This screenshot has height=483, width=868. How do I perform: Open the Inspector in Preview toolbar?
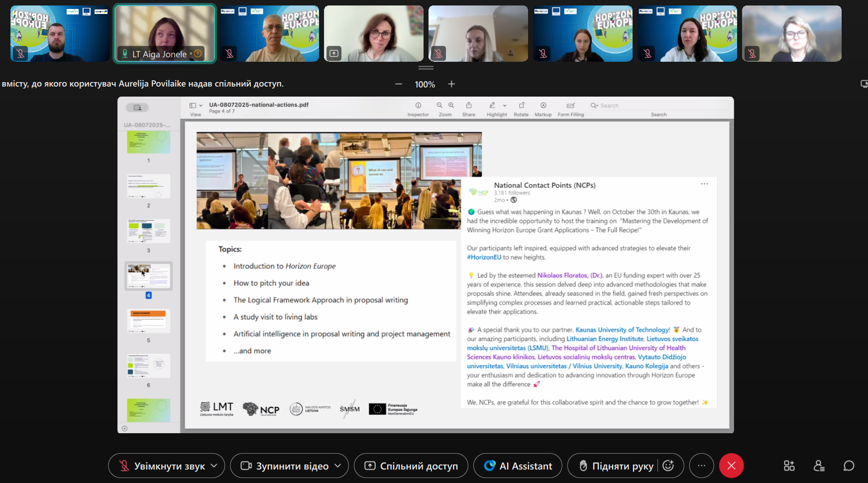[418, 106]
